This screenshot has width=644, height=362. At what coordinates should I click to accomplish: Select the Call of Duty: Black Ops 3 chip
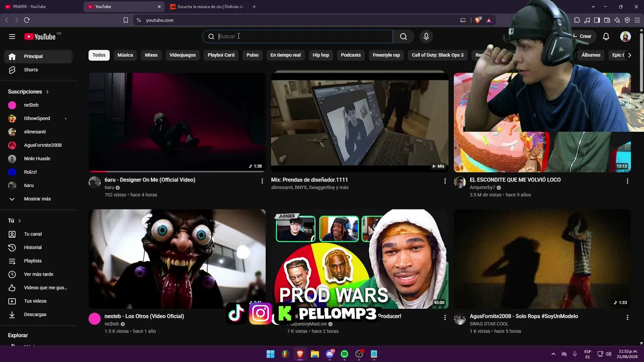[x=438, y=55]
